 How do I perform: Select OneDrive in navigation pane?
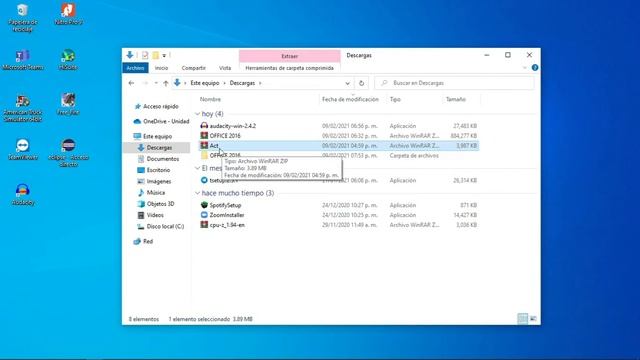(162, 121)
